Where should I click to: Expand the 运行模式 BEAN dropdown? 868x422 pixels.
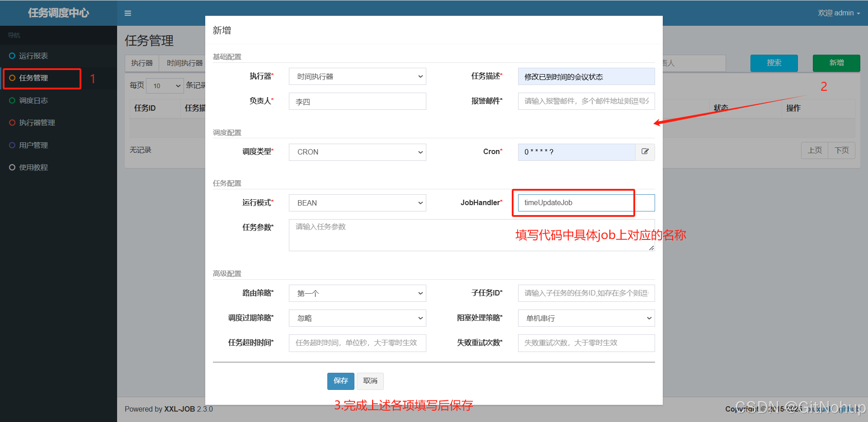tap(357, 203)
